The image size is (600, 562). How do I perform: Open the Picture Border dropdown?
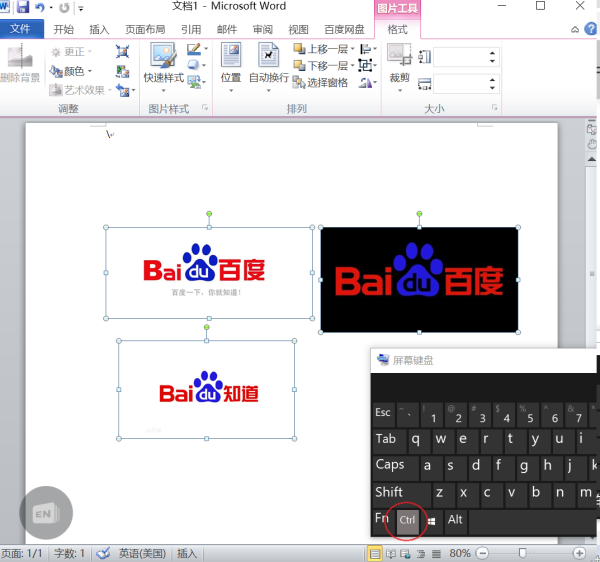206,49
